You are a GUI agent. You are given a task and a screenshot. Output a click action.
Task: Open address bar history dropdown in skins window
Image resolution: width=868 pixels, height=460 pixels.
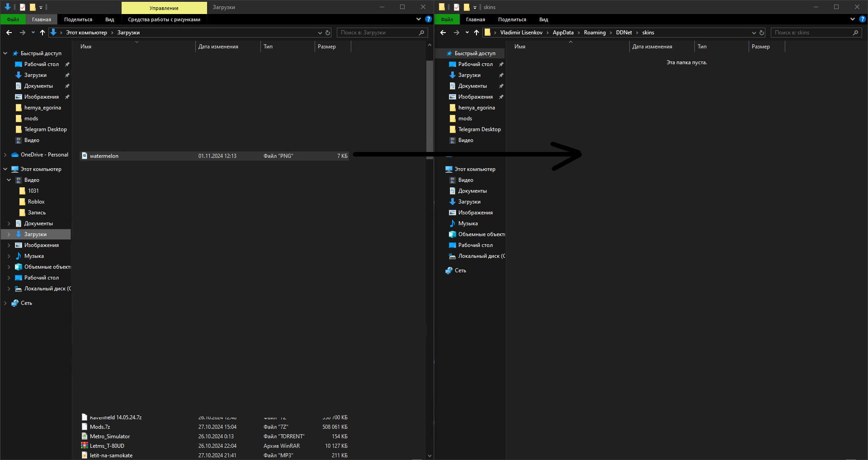(x=754, y=33)
